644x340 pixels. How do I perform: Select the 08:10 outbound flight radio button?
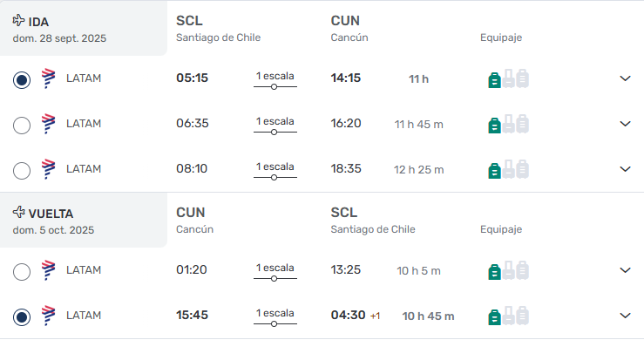pos(22,170)
